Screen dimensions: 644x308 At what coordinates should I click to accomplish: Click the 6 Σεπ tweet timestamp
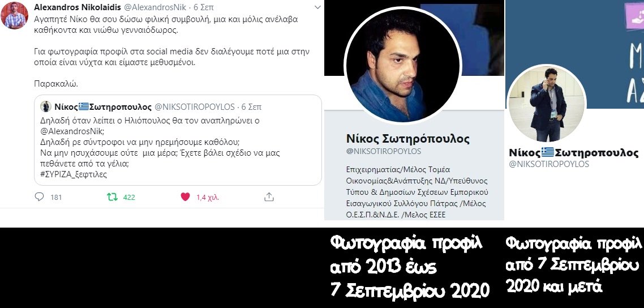point(204,7)
